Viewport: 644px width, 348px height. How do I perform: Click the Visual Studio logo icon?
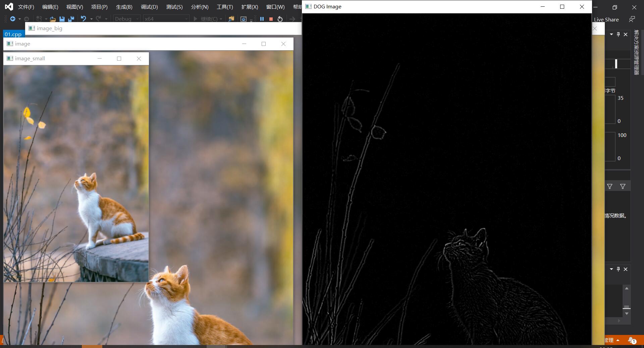9,7
